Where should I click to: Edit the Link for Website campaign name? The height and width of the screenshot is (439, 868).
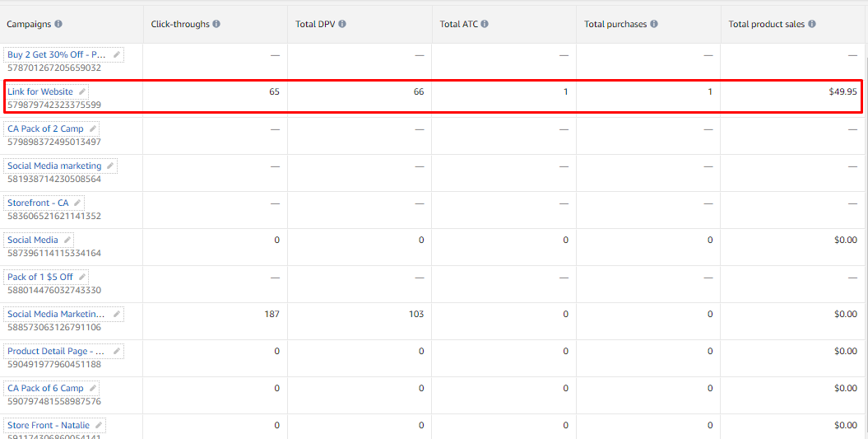[82, 91]
